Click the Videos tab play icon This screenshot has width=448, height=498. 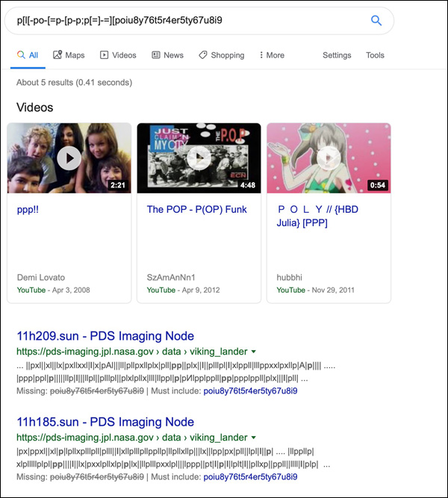pos(105,55)
